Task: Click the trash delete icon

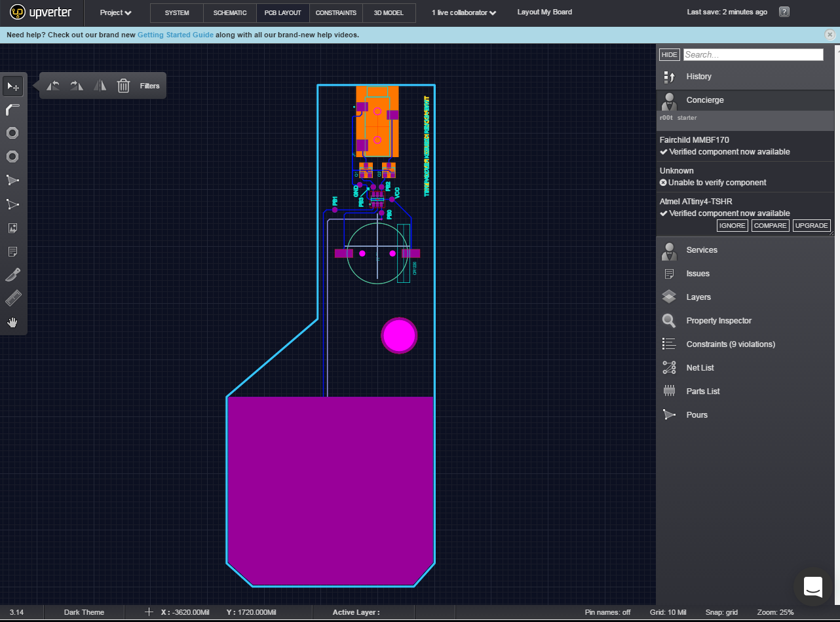Action: pos(123,86)
